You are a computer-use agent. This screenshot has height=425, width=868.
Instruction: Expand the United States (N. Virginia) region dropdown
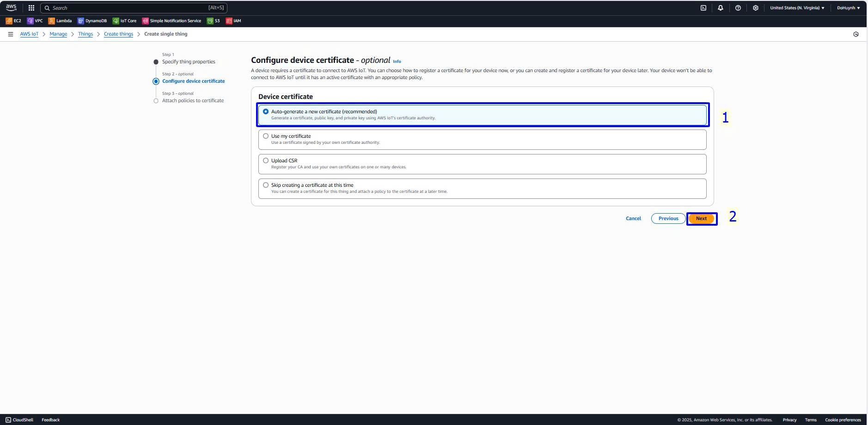(x=797, y=8)
